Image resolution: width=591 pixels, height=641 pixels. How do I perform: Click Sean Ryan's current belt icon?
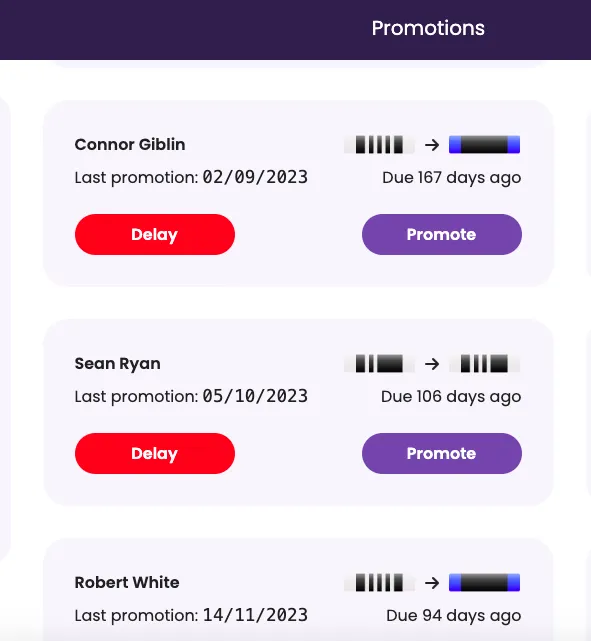(379, 364)
